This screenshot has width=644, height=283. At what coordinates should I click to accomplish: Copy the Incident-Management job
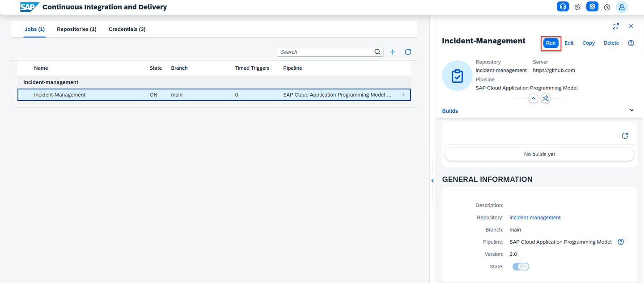589,43
